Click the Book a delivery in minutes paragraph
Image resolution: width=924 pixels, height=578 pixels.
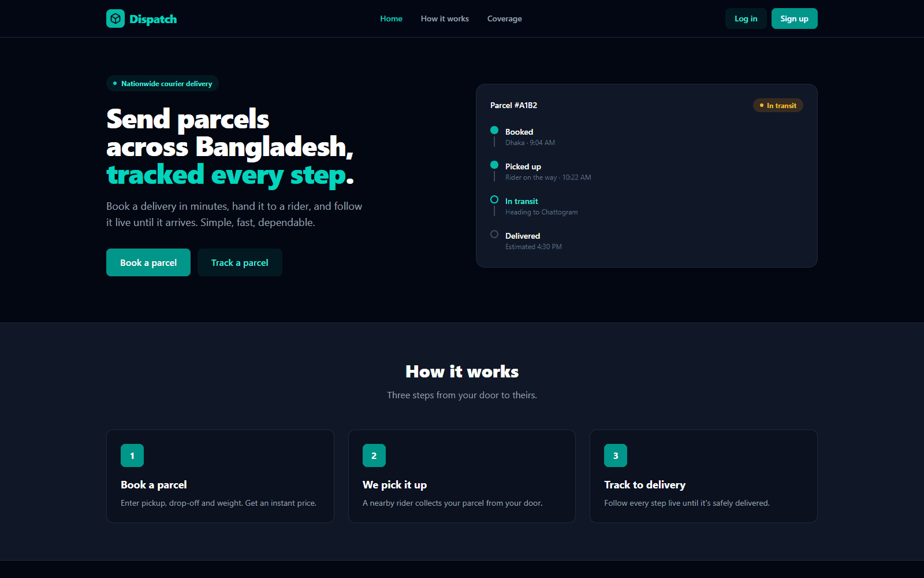tap(234, 214)
